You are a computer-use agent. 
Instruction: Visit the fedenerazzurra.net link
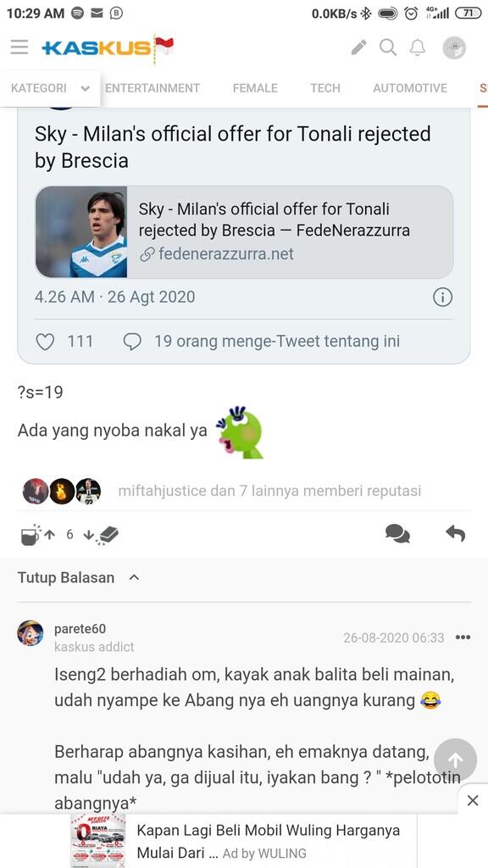(x=223, y=253)
